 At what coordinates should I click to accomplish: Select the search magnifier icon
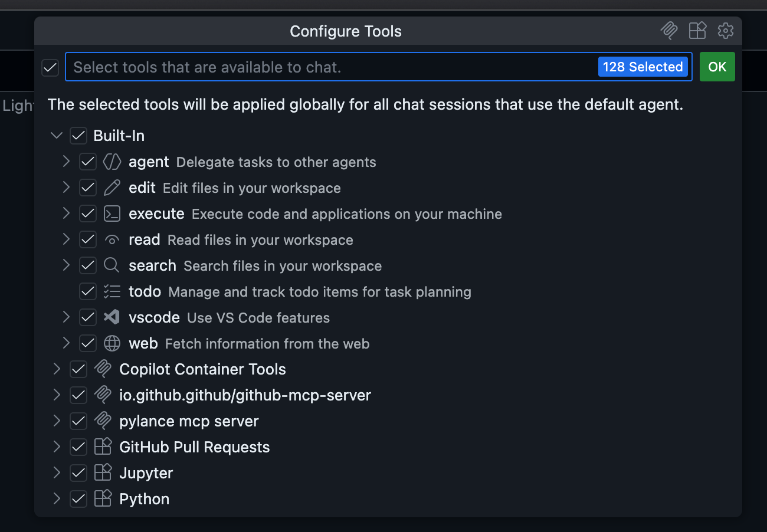tap(112, 265)
